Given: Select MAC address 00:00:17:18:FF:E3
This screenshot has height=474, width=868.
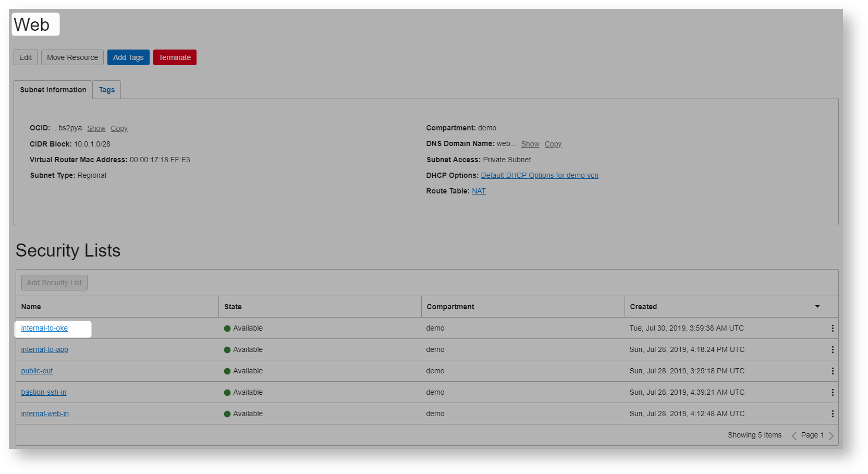Looking at the screenshot, I should [160, 160].
